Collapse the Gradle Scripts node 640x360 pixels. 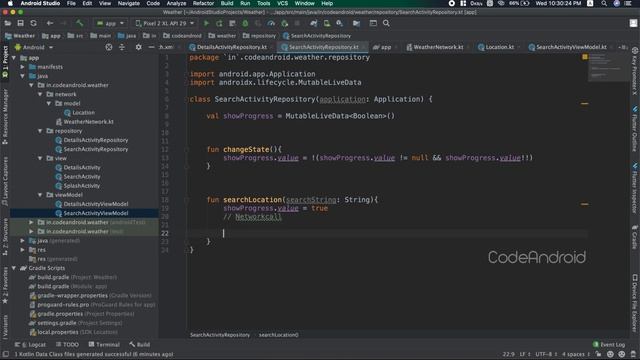[14, 268]
